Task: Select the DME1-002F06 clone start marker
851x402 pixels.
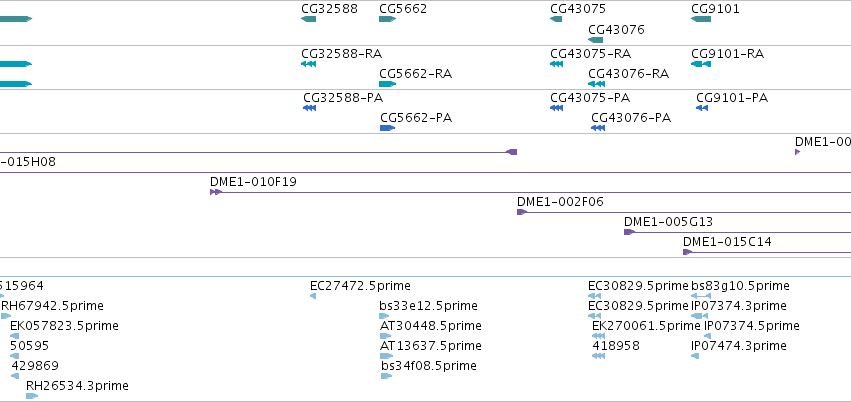Action: coord(522,212)
